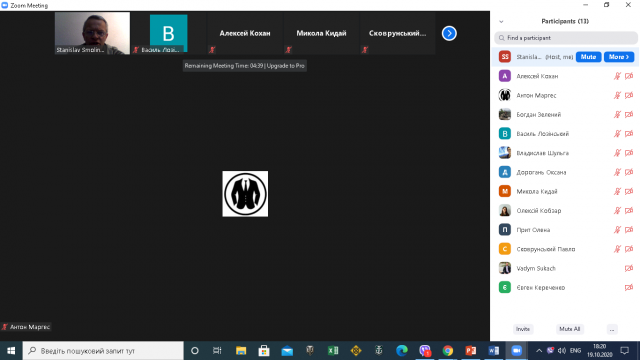Click the Windows taskbar search box
This screenshot has width=640, height=360.
point(103,351)
